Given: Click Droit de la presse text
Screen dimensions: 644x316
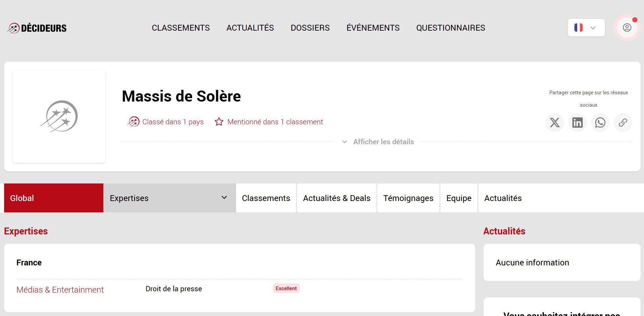Looking at the screenshot, I should [x=174, y=289].
